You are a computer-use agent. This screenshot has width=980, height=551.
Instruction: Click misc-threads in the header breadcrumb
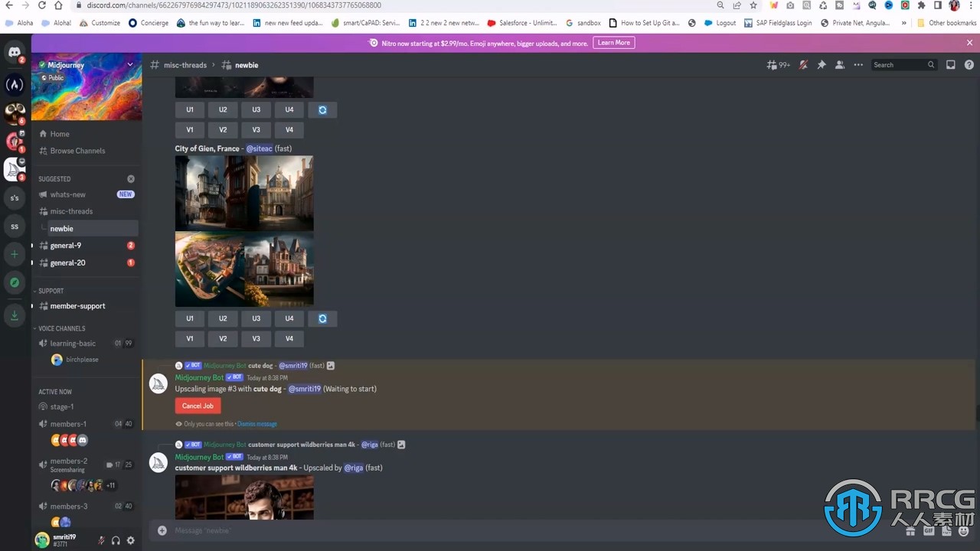[185, 65]
